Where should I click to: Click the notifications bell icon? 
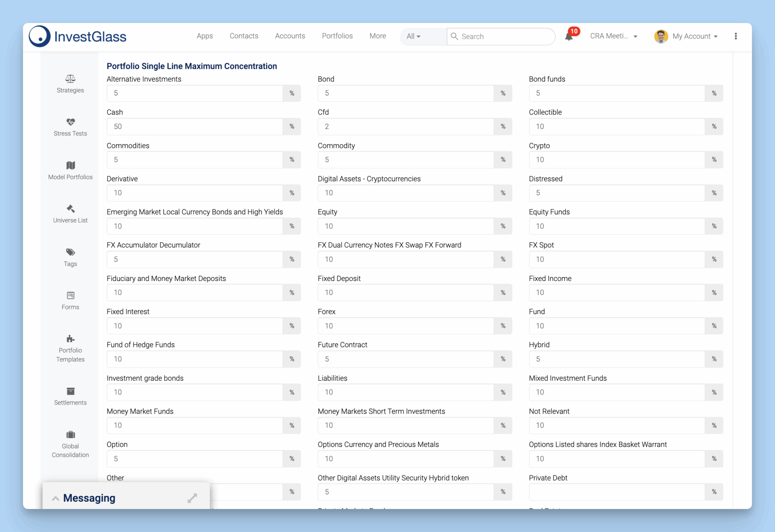click(568, 37)
